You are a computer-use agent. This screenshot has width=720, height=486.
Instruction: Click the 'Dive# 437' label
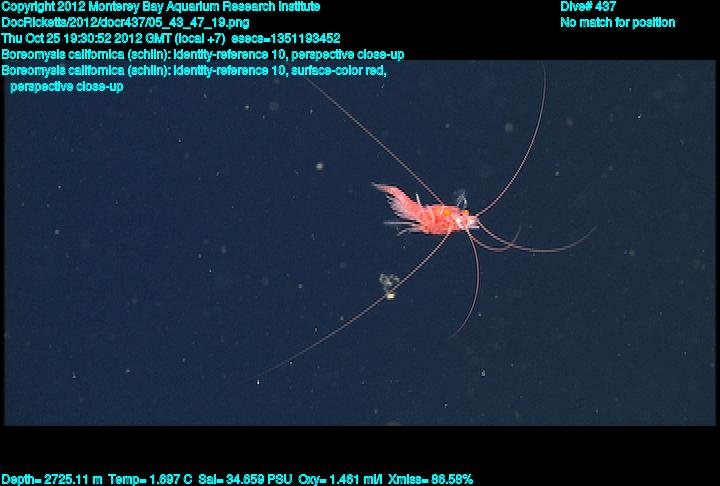coord(588,7)
